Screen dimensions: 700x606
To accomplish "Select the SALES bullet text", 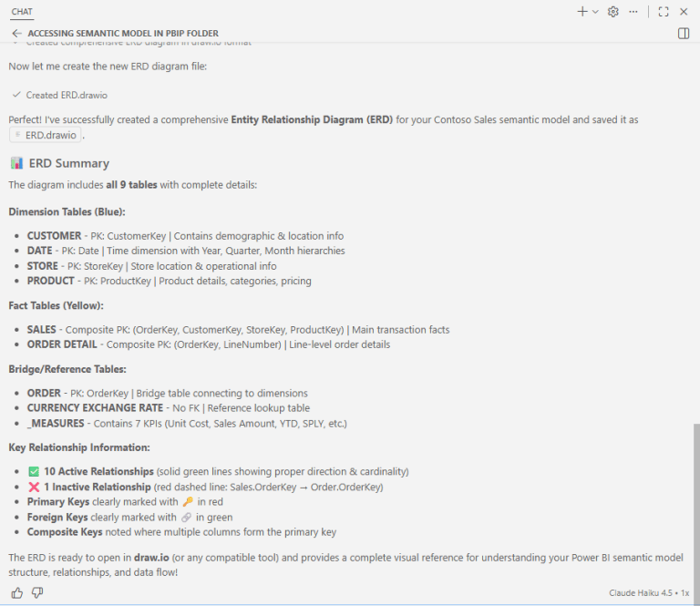I will coord(239,330).
